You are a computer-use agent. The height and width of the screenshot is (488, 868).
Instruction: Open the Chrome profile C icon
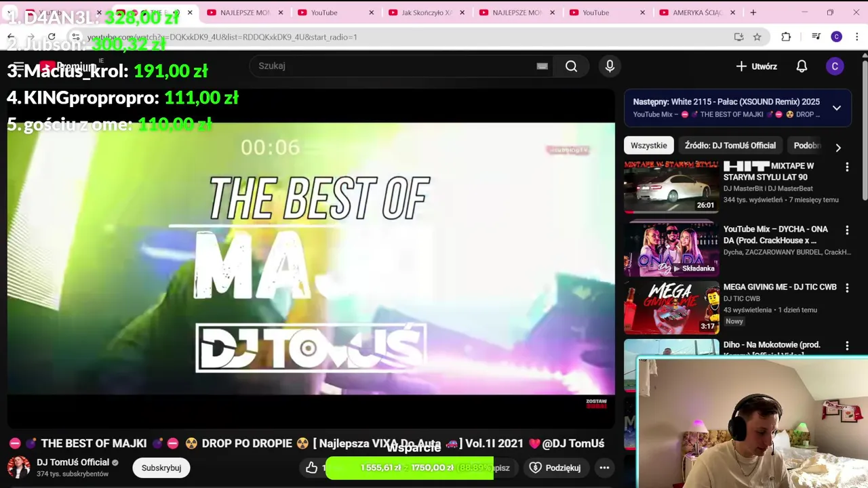[x=836, y=37]
